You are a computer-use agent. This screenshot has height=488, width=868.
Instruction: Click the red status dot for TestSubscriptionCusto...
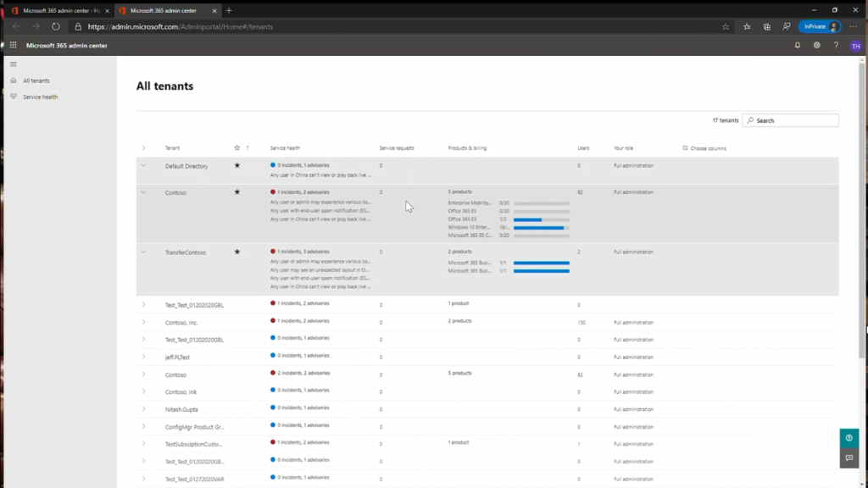(272, 442)
